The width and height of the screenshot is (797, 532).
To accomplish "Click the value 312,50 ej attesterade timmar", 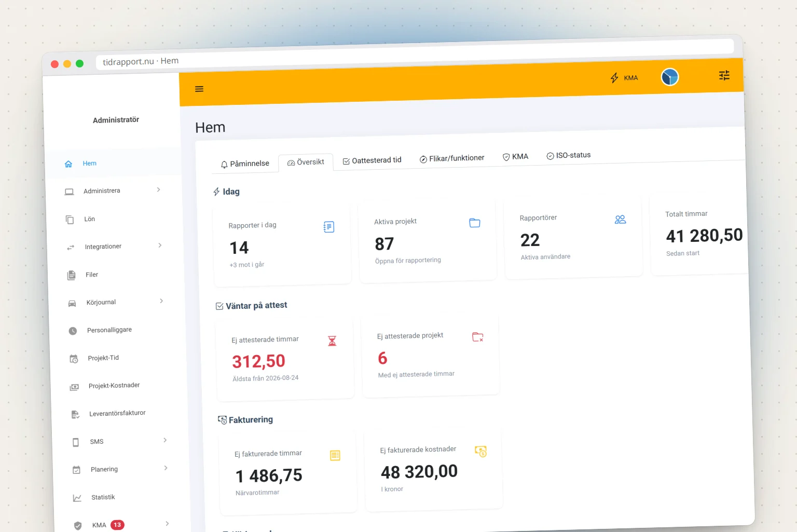I will 259,361.
